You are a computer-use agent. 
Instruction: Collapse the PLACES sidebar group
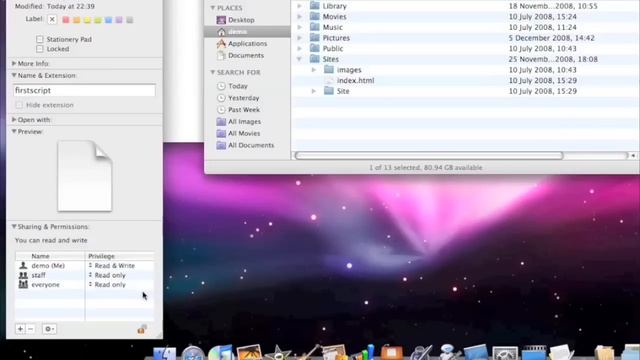click(x=213, y=8)
